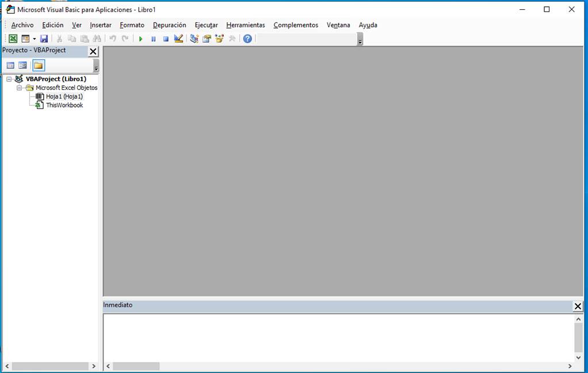Viewport: 588px width, 373px height.
Task: Click the Find binoculars icon
Action: pyautogui.click(x=97, y=39)
